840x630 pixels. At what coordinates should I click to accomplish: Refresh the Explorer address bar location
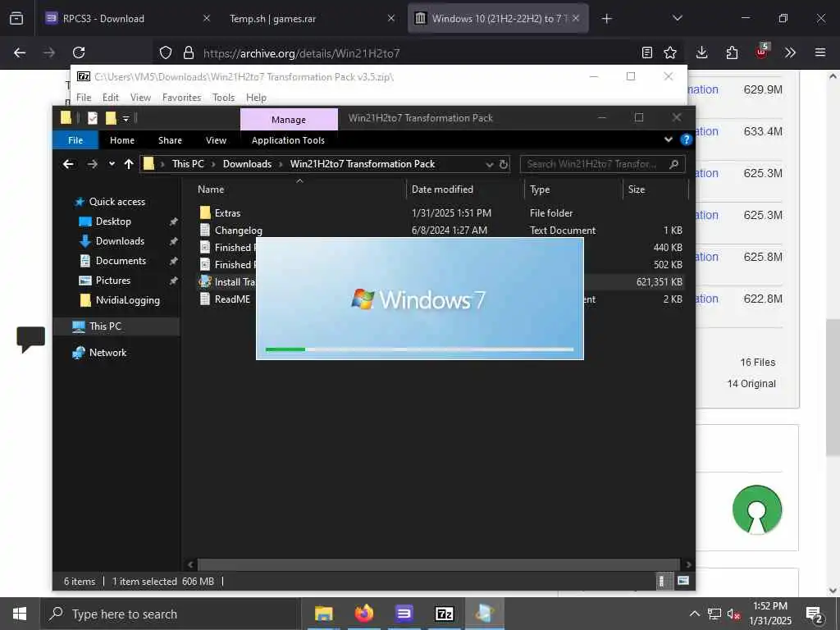(x=504, y=164)
